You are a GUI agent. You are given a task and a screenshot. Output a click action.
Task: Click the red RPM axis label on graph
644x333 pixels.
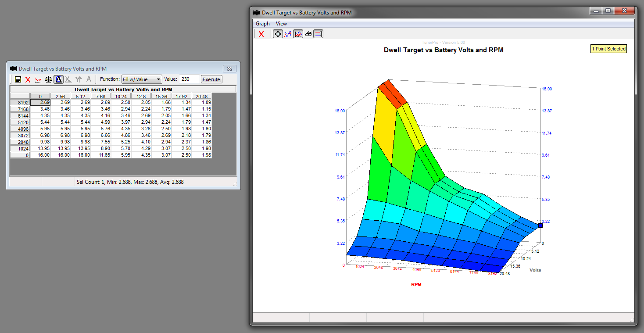click(416, 285)
